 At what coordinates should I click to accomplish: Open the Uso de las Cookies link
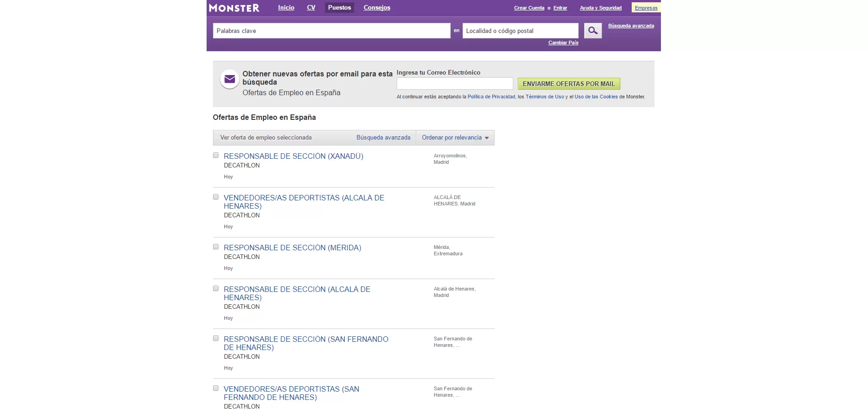(596, 97)
